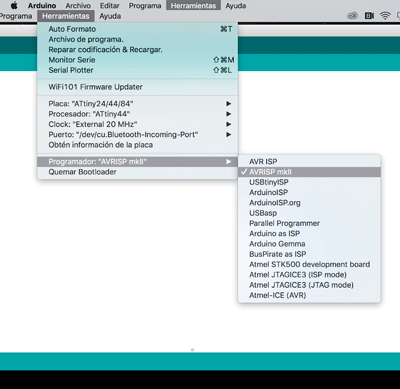Select the checked AVRISP mkII option

point(309,172)
